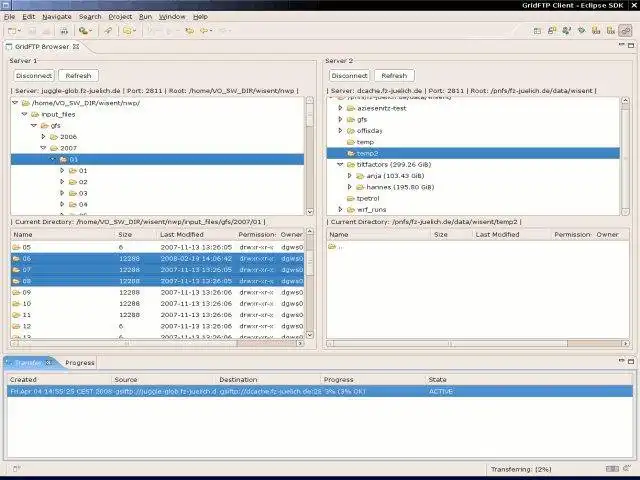
Task: Click the parent folder ".." icon in Server 2 table
Action: [x=332, y=247]
